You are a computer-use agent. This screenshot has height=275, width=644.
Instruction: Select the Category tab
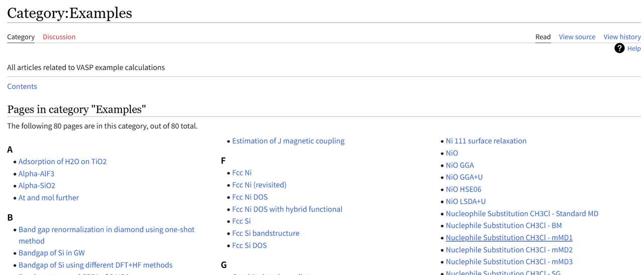(x=21, y=37)
